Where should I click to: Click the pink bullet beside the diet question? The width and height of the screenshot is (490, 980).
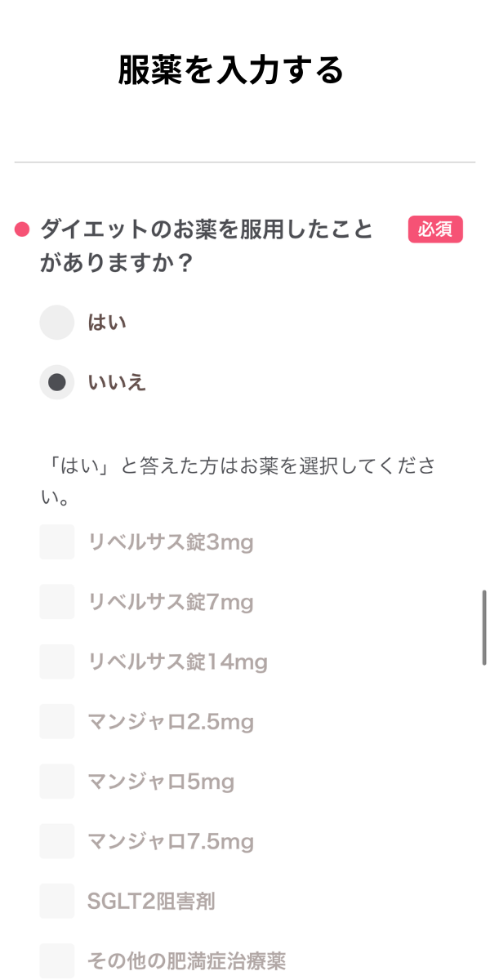(x=22, y=230)
